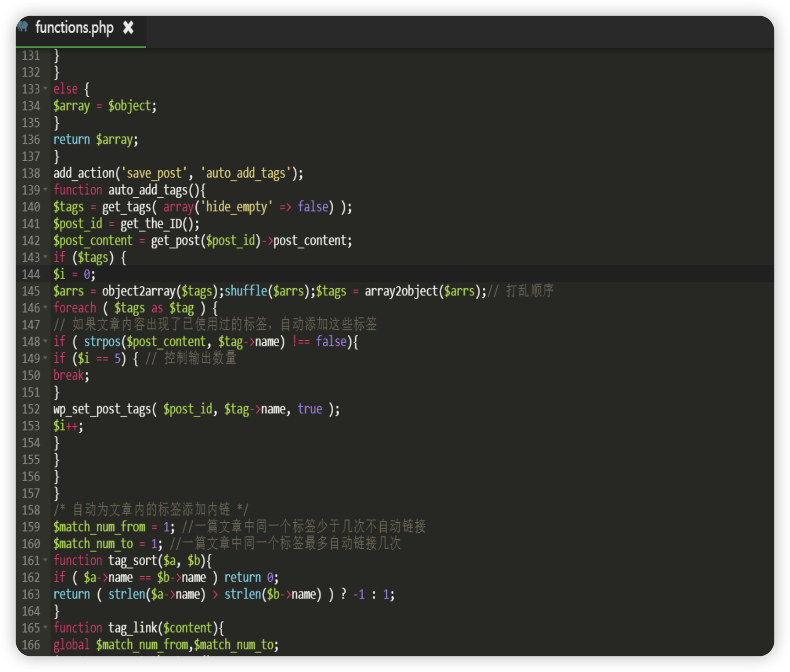This screenshot has height=672, width=790.
Task: Click 'auto_add_tags' string on line 138
Action: [246, 173]
